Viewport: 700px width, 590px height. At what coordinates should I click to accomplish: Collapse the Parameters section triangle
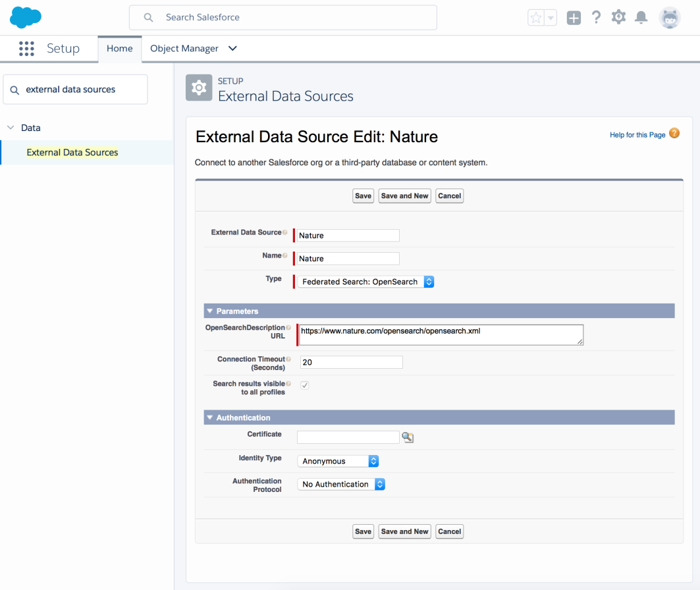pos(210,311)
